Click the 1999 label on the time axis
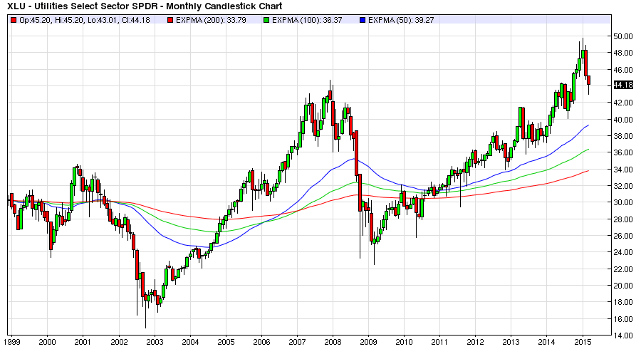The height and width of the screenshot is (364, 641). click(12, 342)
